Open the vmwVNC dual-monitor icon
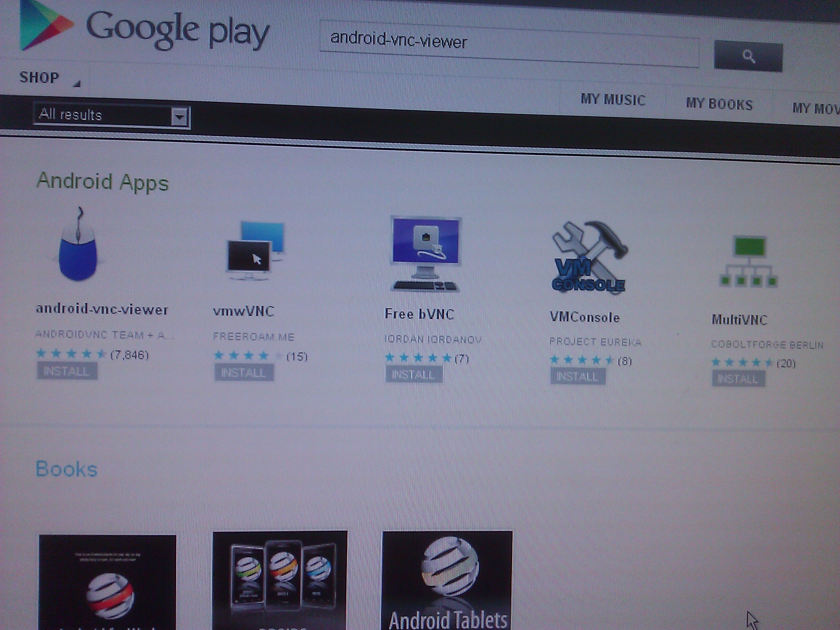Screen dimensions: 840x630 tap(255, 251)
